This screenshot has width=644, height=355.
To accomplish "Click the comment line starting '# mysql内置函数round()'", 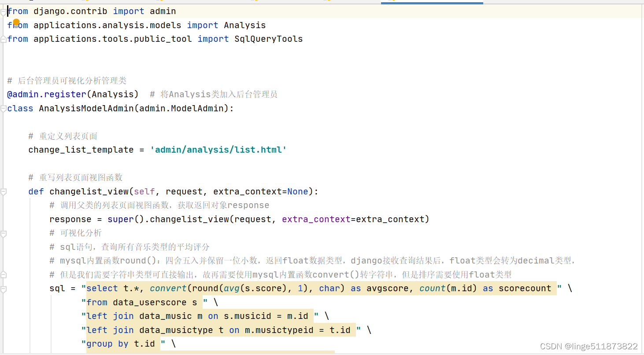I will coord(313,260).
